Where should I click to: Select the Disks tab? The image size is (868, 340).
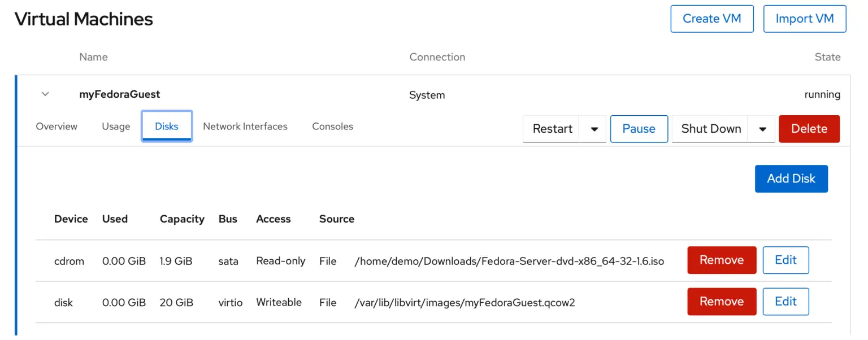(166, 126)
